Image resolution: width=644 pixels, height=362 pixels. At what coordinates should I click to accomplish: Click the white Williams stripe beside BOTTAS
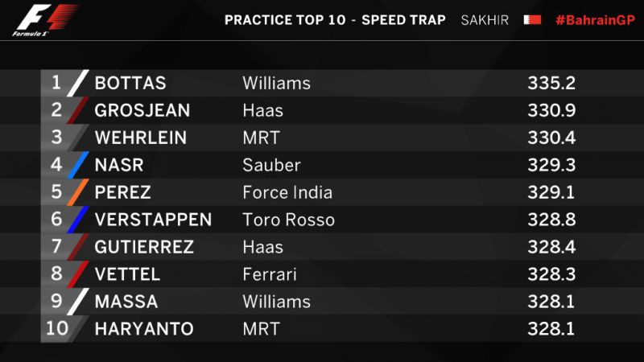point(77,83)
